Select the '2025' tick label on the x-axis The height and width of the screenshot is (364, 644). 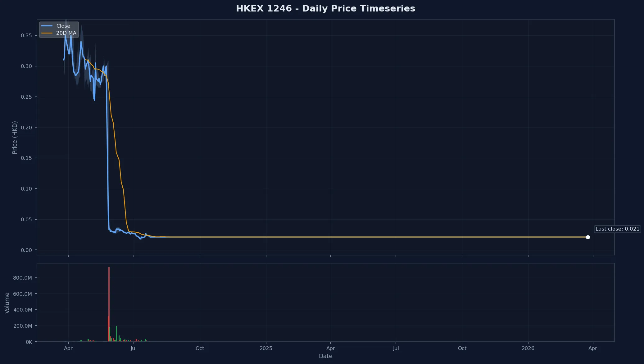[266, 348]
